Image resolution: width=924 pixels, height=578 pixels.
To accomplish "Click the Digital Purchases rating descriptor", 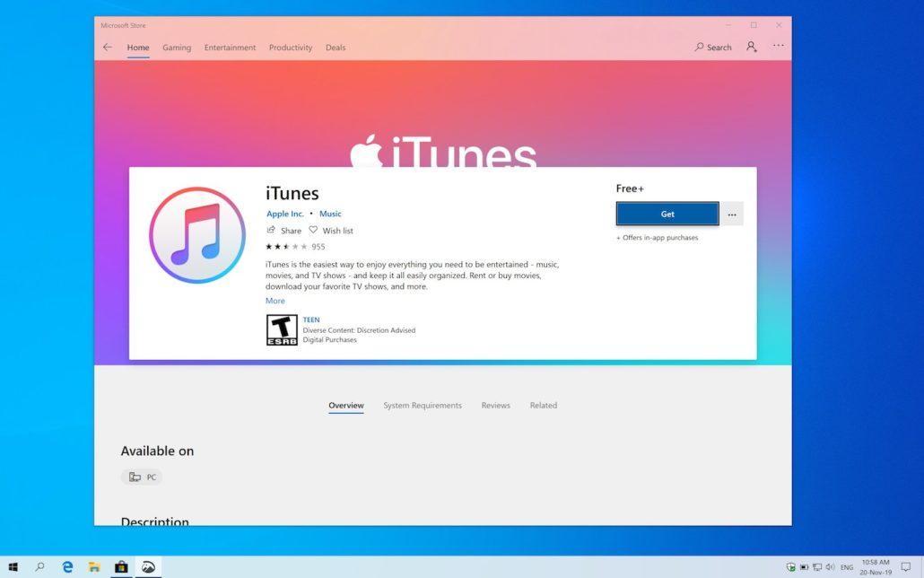I will pos(330,340).
